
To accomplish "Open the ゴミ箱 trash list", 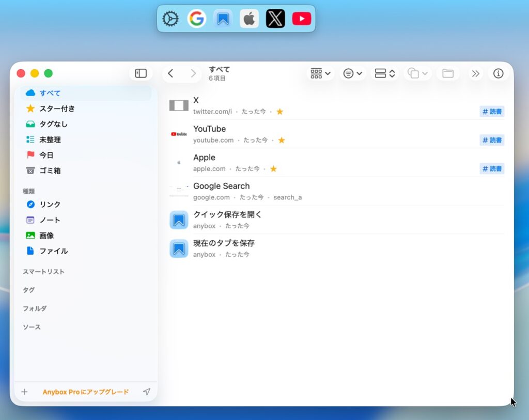I will pos(50,170).
